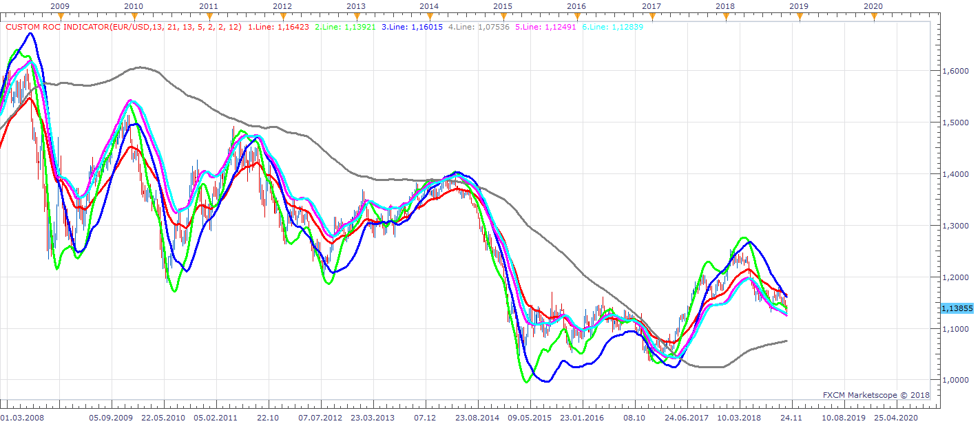
Task: Click the 07.12 date axis label
Action: click(424, 417)
